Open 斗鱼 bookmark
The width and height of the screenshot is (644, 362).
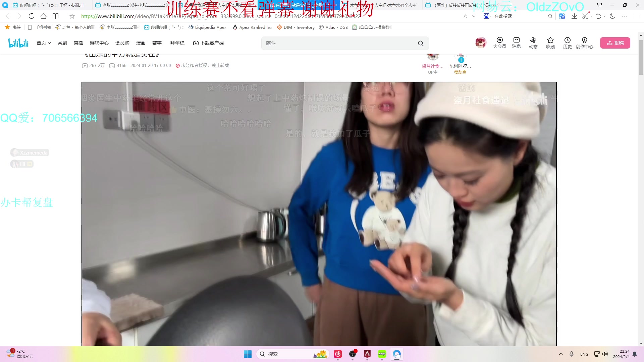point(75,27)
